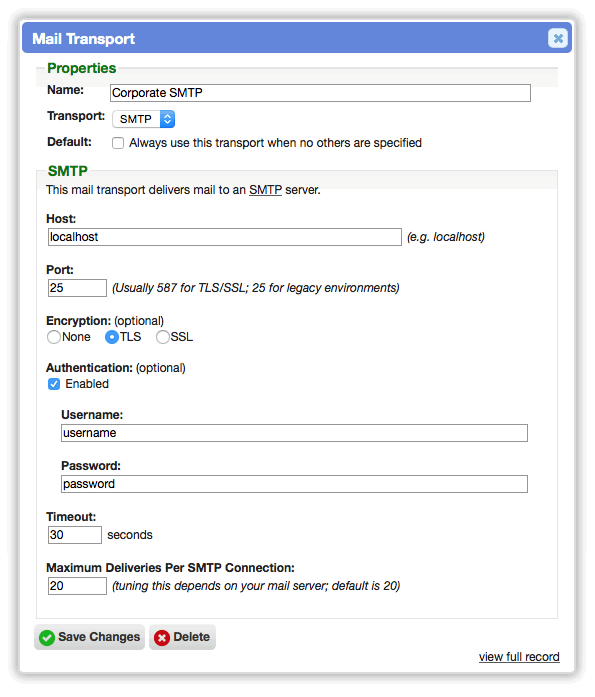
Task: Click the Timeout seconds field
Action: coord(75,535)
